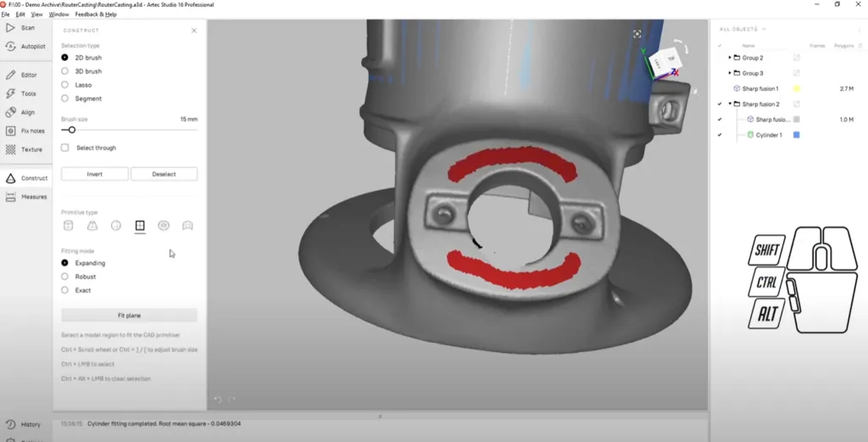868x442 pixels.
Task: Click the Deselect button
Action: [164, 174]
